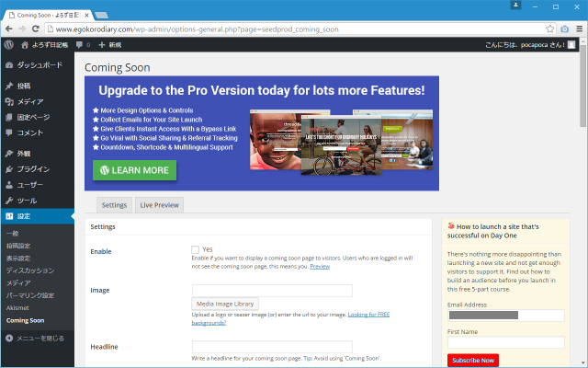The width and height of the screenshot is (588, 368).
Task: Open パーマリンク設定 submenu item
Action: pyautogui.click(x=30, y=295)
